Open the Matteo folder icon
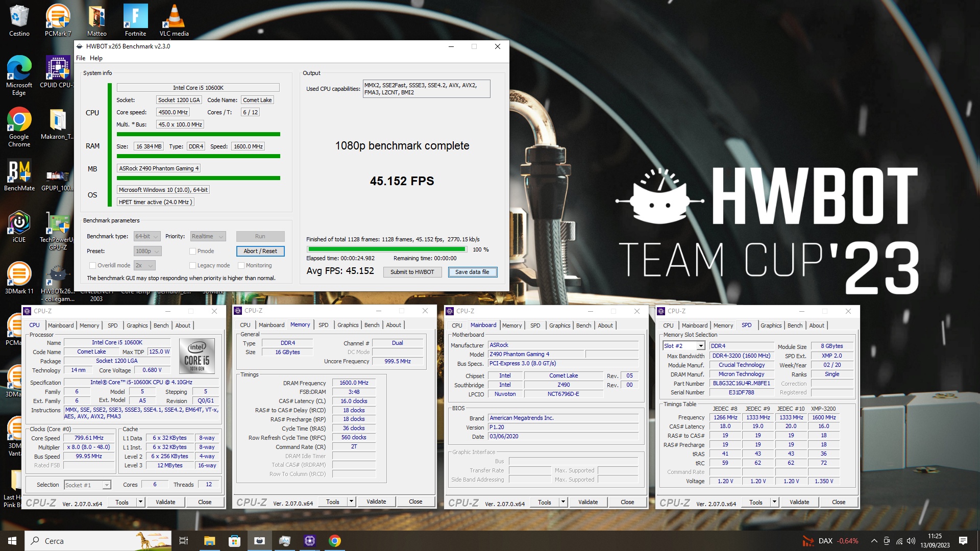 point(96,20)
